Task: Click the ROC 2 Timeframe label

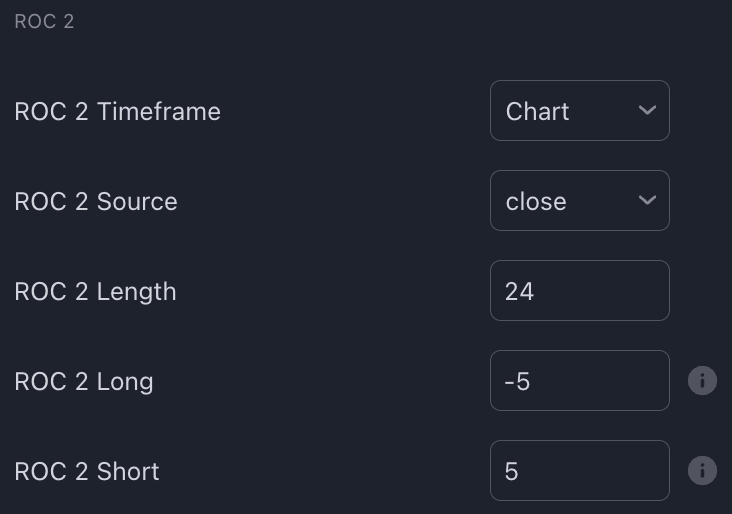Action: click(117, 111)
